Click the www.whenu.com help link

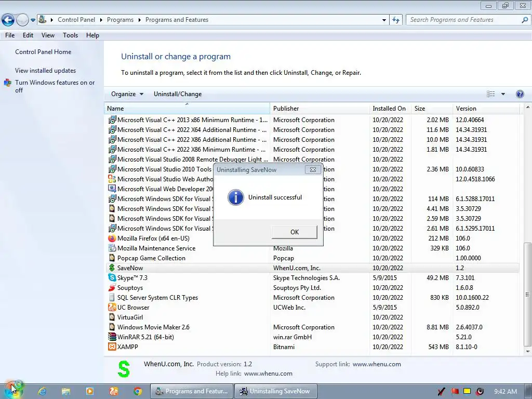[x=268, y=374]
